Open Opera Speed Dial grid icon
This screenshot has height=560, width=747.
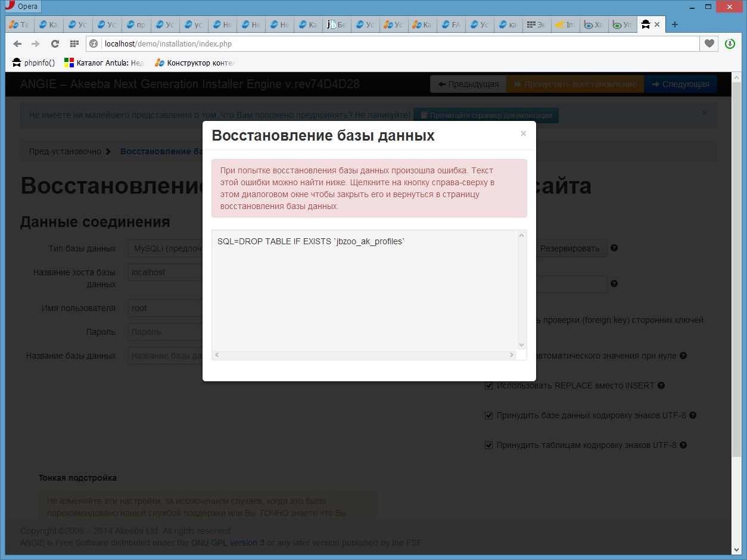[x=74, y=43]
